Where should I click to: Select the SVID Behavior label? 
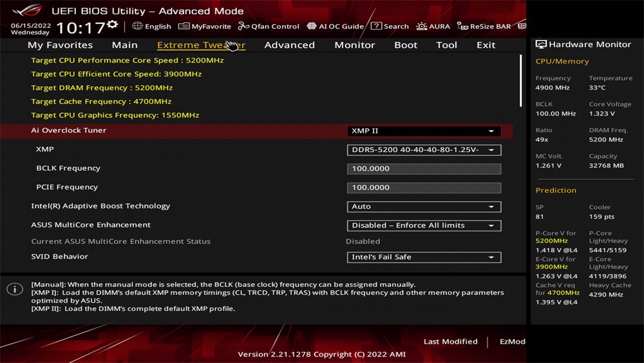pyautogui.click(x=59, y=256)
